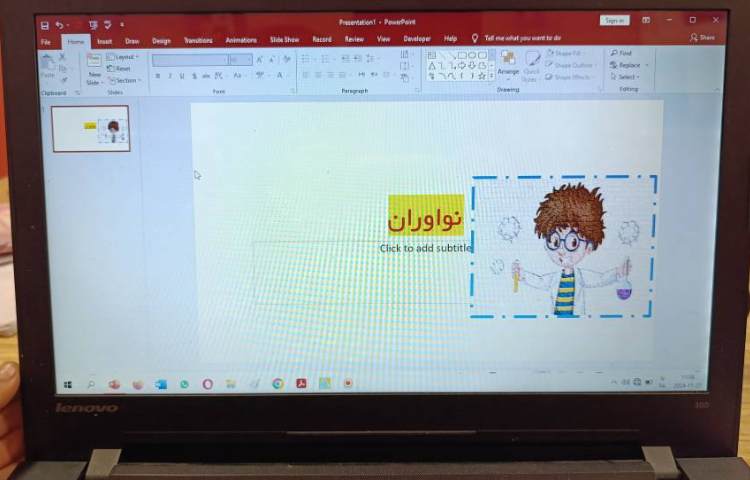Click the Save icon in the quick access toolbar
Viewport: 750px width, 480px height.
click(x=44, y=25)
